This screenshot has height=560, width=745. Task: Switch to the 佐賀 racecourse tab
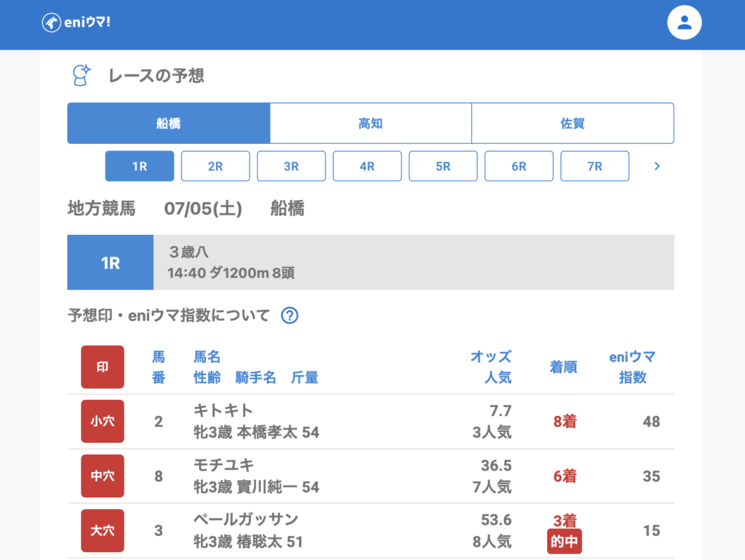[573, 124]
